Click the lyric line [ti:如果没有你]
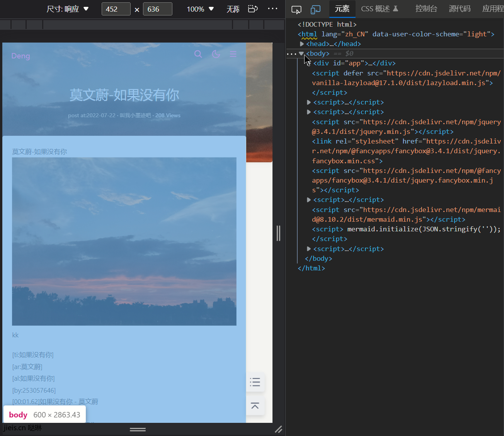Image resolution: width=504 pixels, height=436 pixels. [33, 355]
